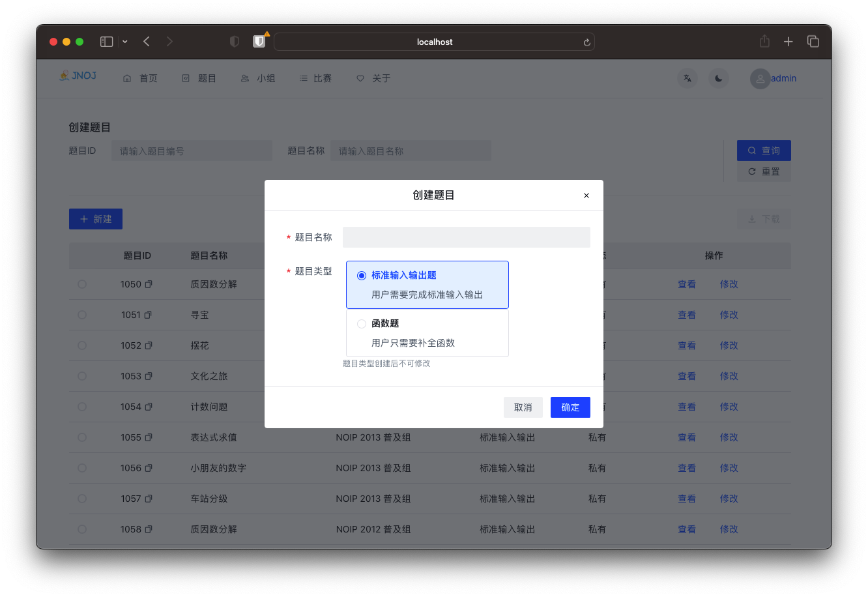Select the radio for row 1050
868x597 pixels.
point(82,284)
